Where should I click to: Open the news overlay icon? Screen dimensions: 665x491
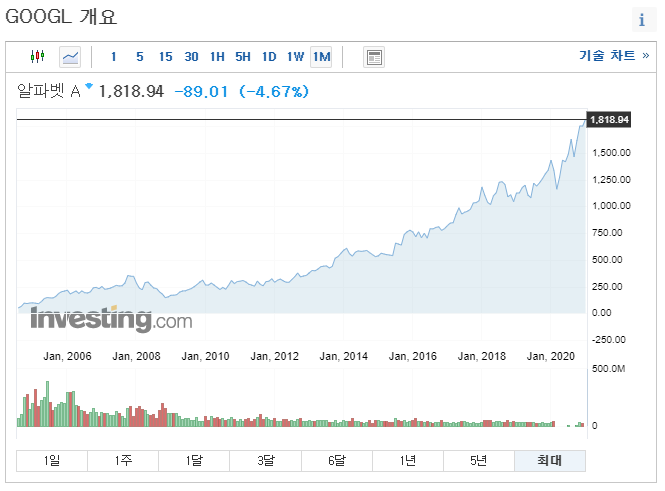click(x=374, y=57)
